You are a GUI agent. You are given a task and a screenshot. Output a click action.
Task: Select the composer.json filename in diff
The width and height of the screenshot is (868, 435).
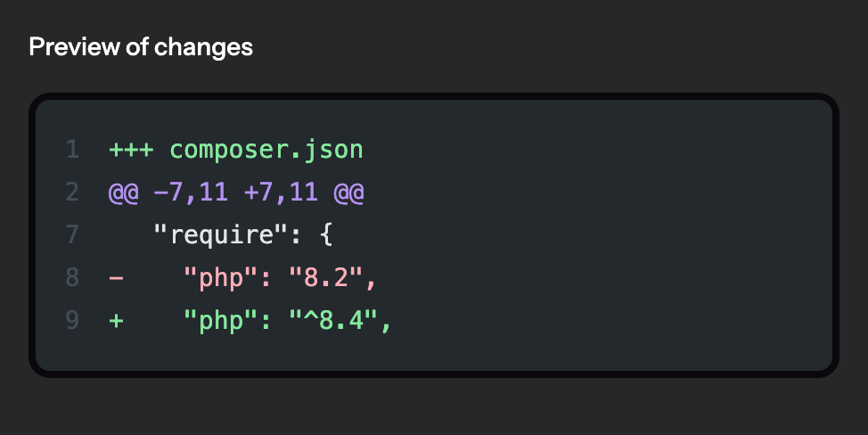(266, 150)
